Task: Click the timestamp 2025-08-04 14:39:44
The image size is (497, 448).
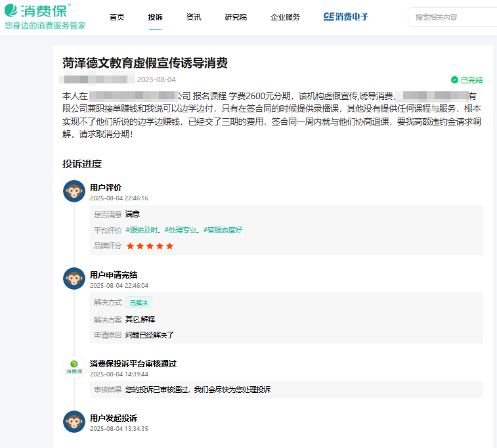Action: point(119,374)
